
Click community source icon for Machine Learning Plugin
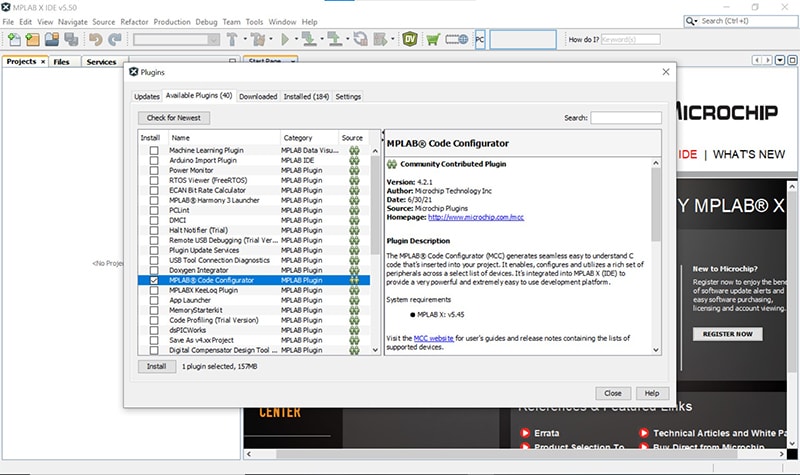pos(354,151)
